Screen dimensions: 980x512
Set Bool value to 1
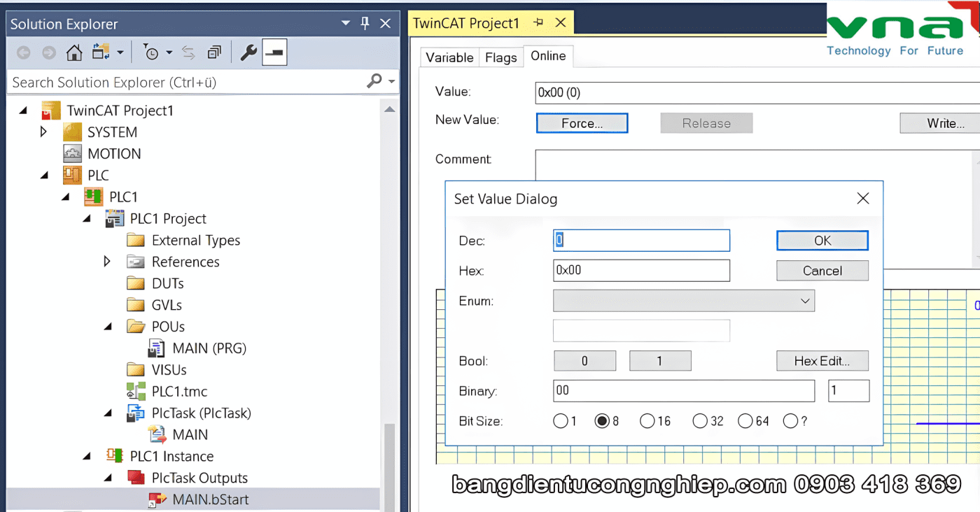(660, 361)
